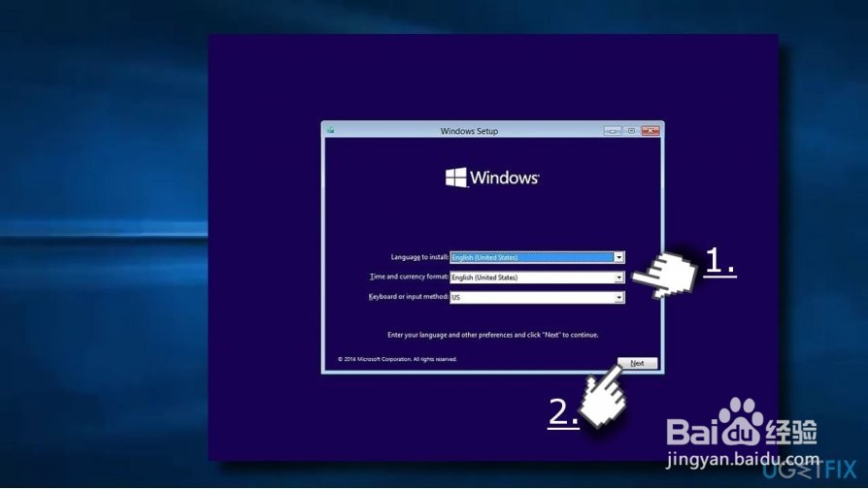Open the Language to install dropdown arrow
868x489 pixels.
pyautogui.click(x=618, y=257)
